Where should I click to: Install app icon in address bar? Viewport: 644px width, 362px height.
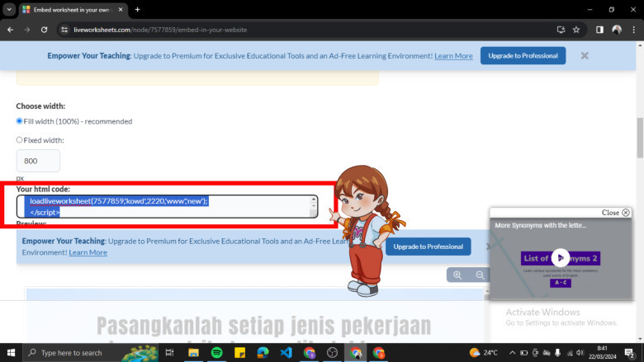(561, 30)
